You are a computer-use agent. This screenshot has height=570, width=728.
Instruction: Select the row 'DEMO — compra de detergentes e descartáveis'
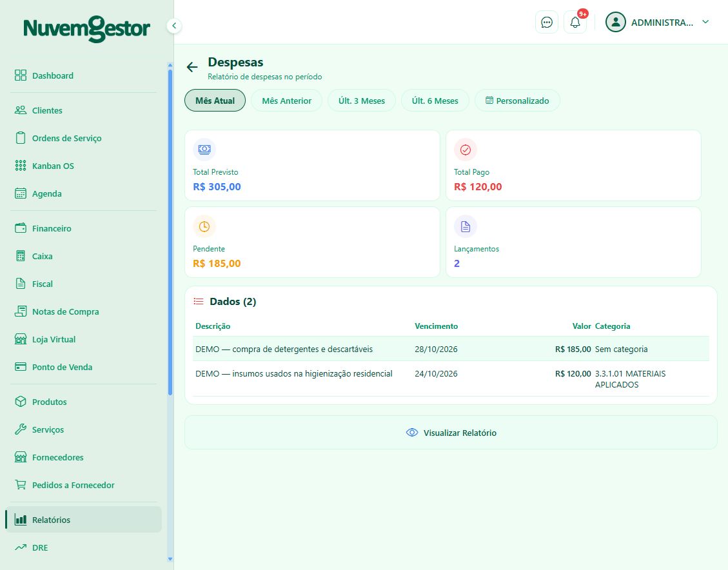coord(451,349)
